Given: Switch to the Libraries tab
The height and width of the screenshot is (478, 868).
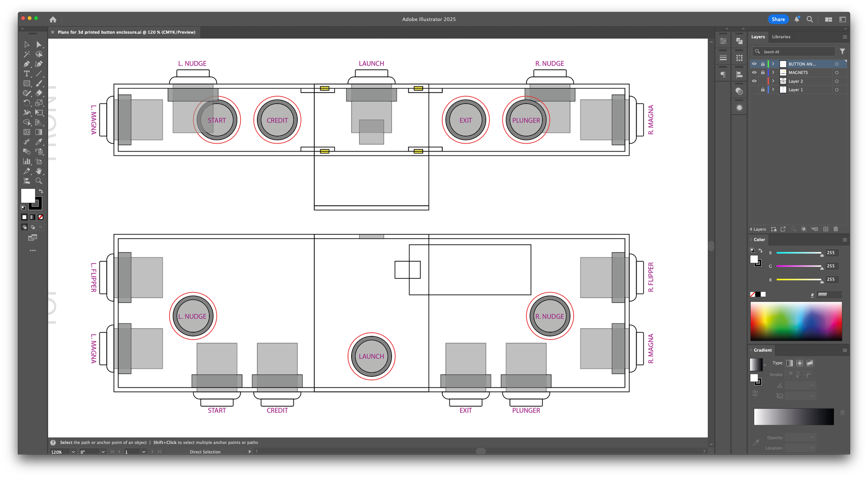Looking at the screenshot, I should point(781,37).
